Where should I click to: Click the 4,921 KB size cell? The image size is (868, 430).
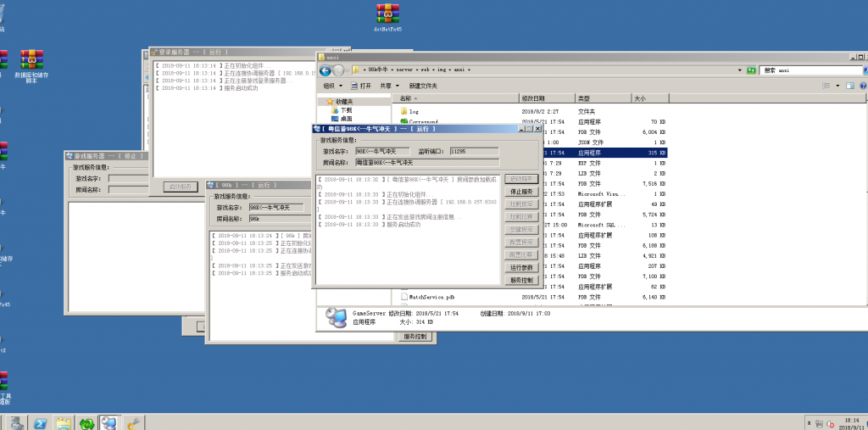(x=654, y=256)
